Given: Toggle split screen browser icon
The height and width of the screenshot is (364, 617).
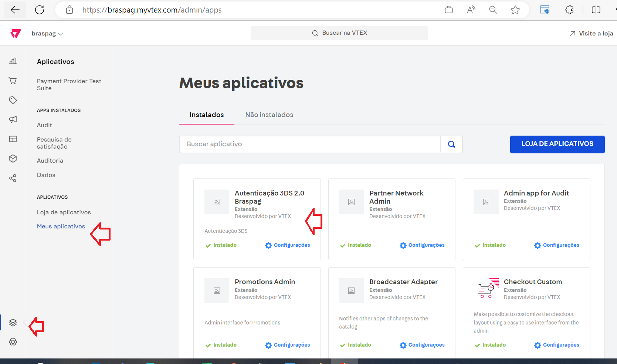Looking at the screenshot, I should [596, 10].
